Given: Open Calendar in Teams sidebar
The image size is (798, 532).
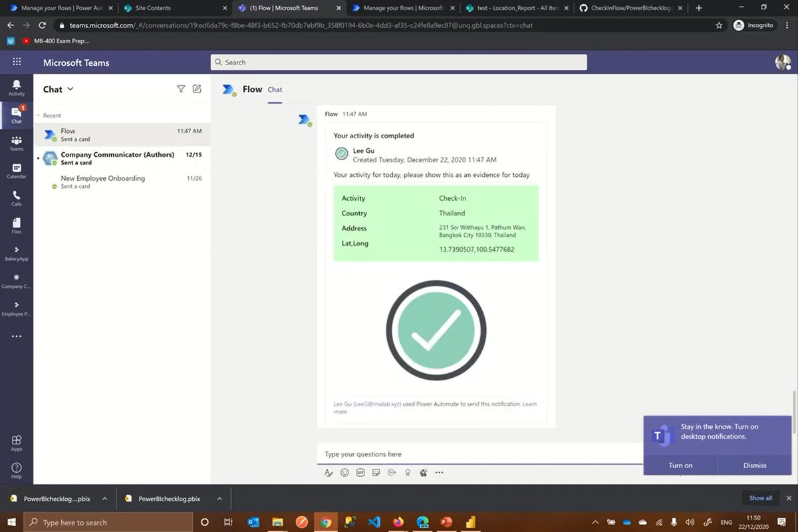Looking at the screenshot, I should coord(17,170).
